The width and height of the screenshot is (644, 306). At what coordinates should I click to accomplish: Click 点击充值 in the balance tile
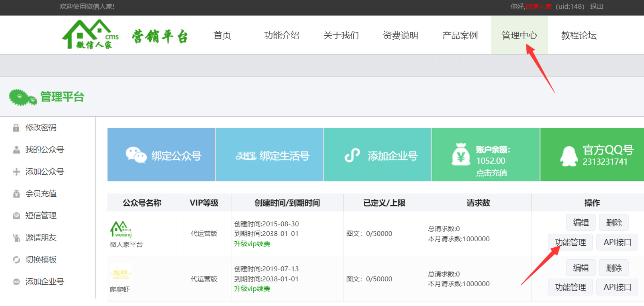(492, 173)
